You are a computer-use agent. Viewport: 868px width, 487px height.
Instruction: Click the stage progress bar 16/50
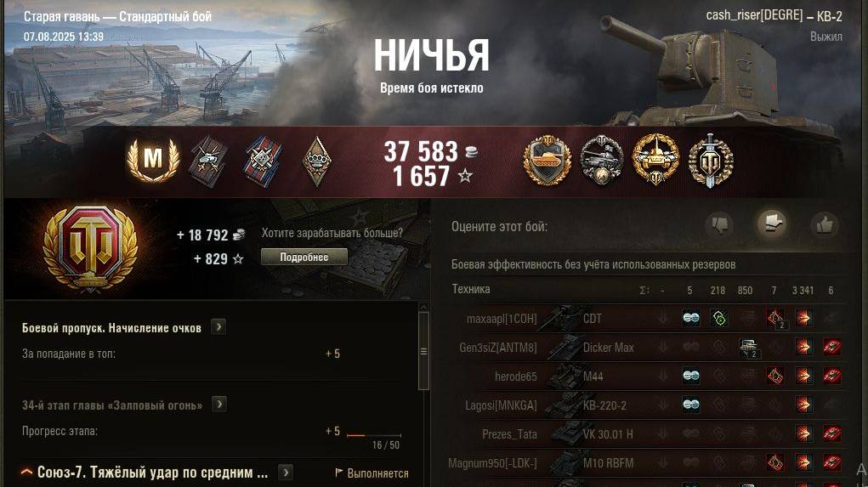tap(374, 435)
